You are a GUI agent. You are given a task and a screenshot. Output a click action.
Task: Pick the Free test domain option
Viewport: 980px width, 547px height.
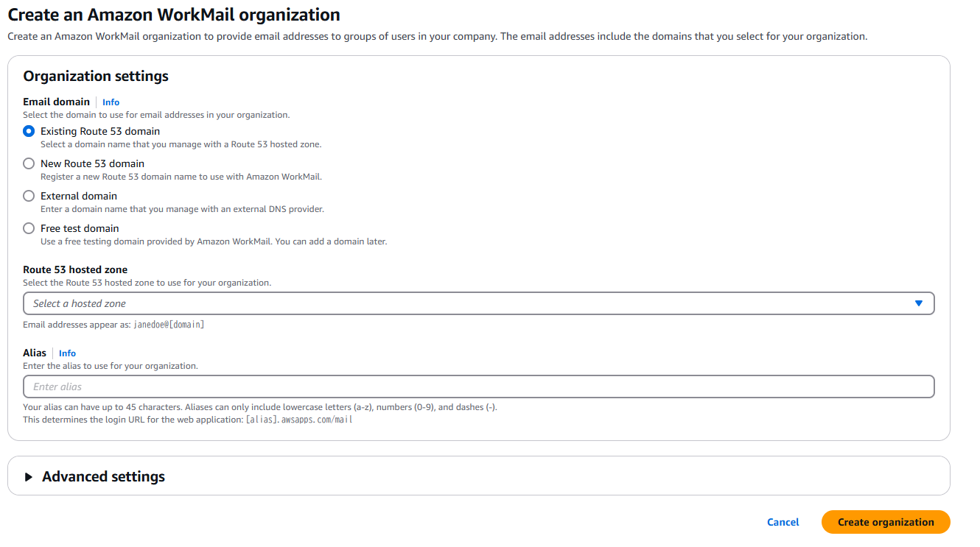pyautogui.click(x=29, y=228)
